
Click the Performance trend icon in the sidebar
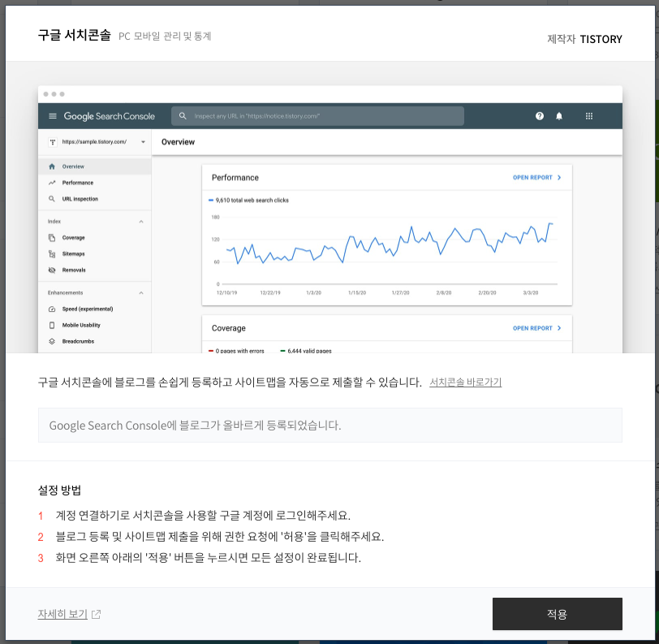coord(52,183)
